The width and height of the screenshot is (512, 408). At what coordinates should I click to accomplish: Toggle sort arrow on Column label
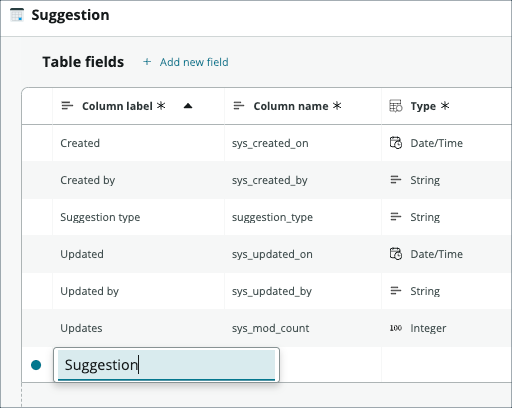pos(188,106)
